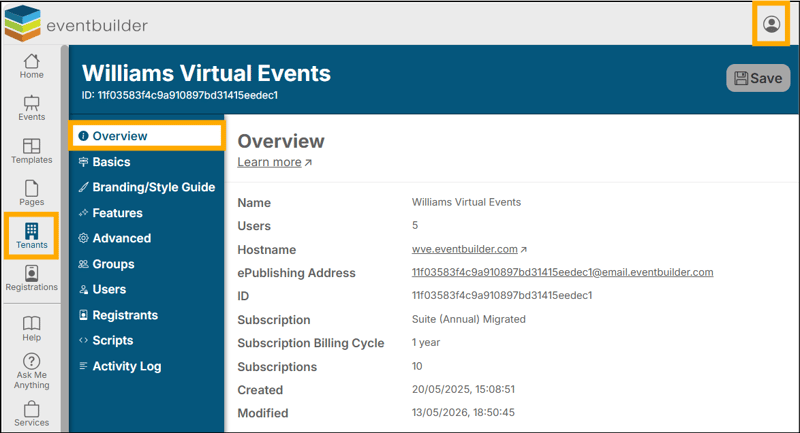Click the tenant ID under the title
The image size is (800, 433).
click(x=180, y=95)
